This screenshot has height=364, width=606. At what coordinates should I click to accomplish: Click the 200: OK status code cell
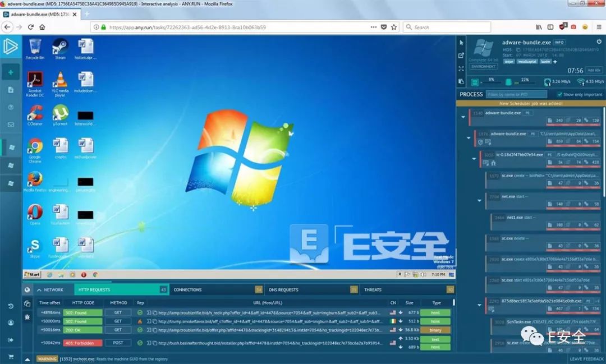click(82, 330)
